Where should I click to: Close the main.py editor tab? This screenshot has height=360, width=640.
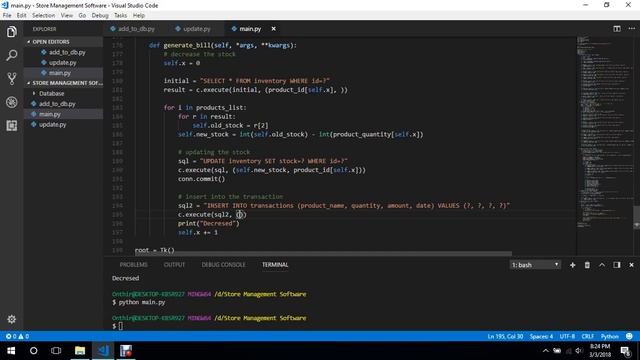tap(273, 29)
